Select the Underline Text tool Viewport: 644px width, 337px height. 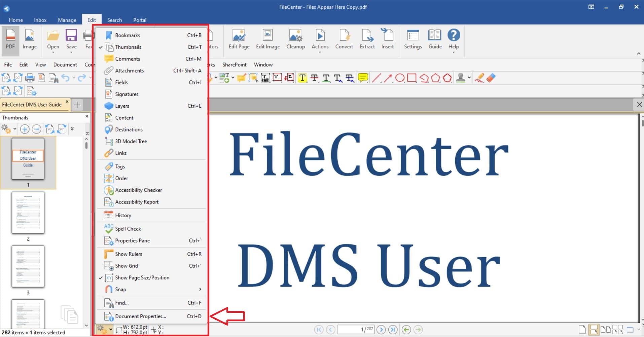326,78
